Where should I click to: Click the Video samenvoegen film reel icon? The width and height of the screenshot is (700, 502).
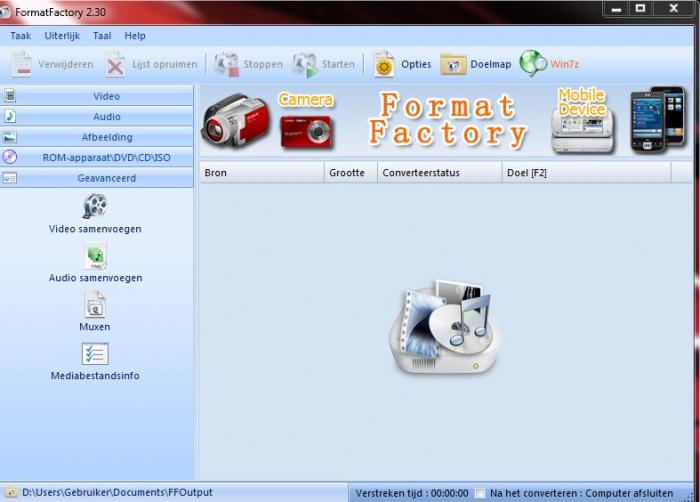[95, 206]
